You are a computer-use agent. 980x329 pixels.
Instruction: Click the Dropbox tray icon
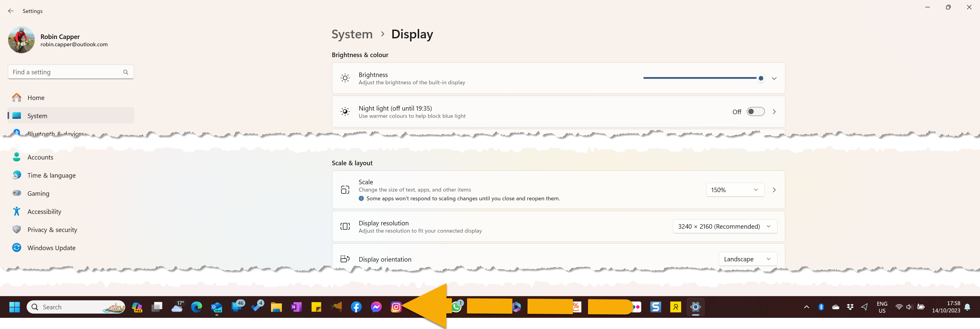click(x=850, y=307)
